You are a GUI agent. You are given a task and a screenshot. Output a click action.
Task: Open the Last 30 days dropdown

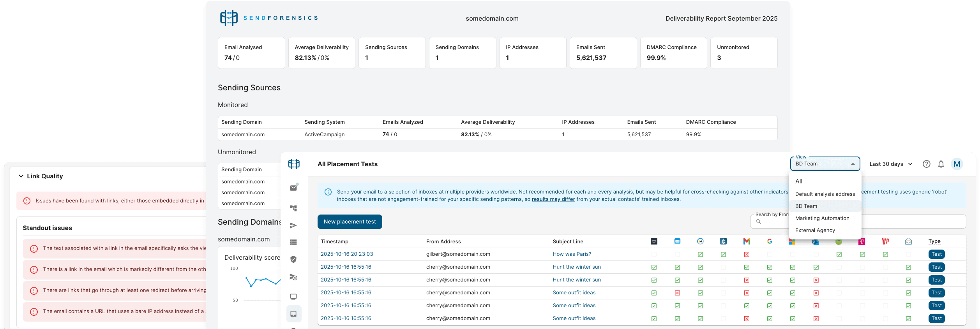click(891, 164)
